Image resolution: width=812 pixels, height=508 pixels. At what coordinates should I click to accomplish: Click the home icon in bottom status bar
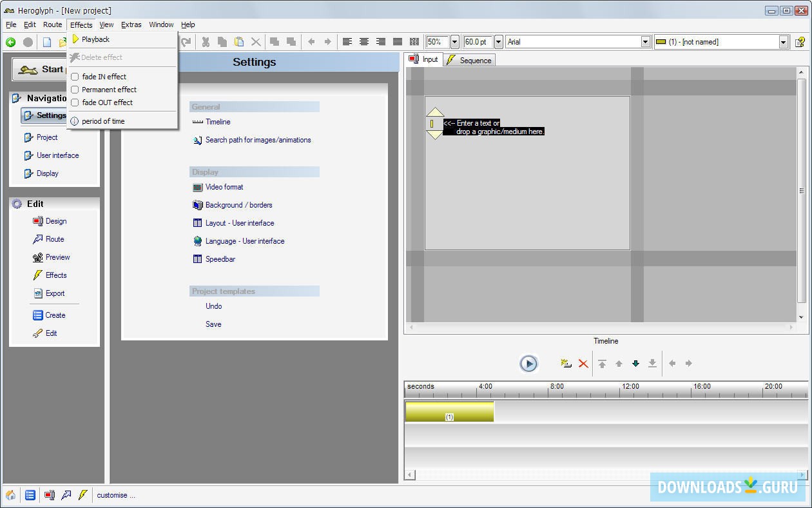pos(11,495)
